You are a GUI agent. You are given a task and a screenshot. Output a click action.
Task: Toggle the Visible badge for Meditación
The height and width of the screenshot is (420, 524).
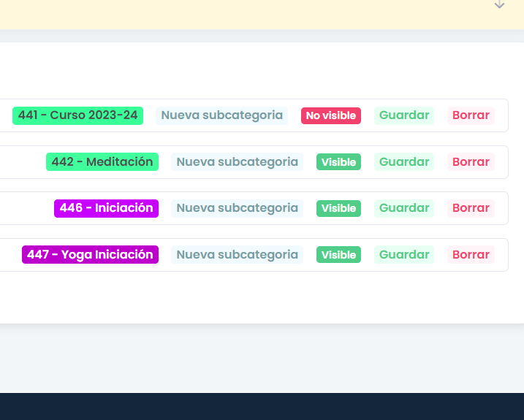pos(338,162)
